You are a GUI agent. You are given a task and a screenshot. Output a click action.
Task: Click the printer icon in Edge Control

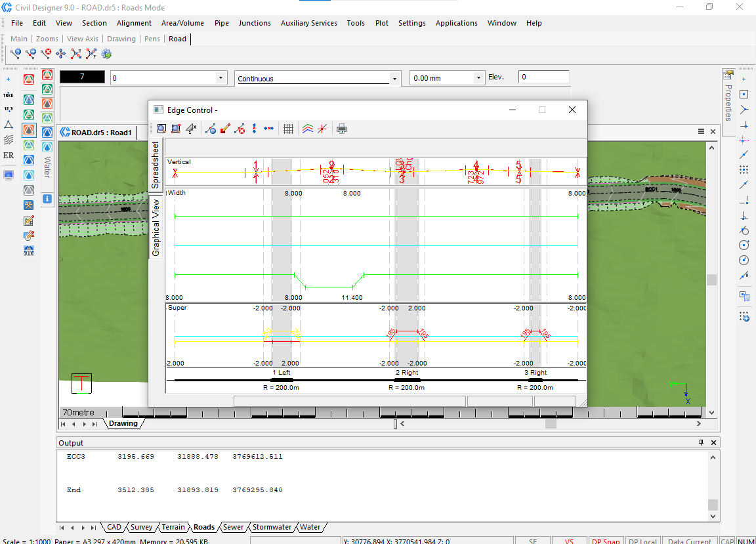(x=342, y=129)
